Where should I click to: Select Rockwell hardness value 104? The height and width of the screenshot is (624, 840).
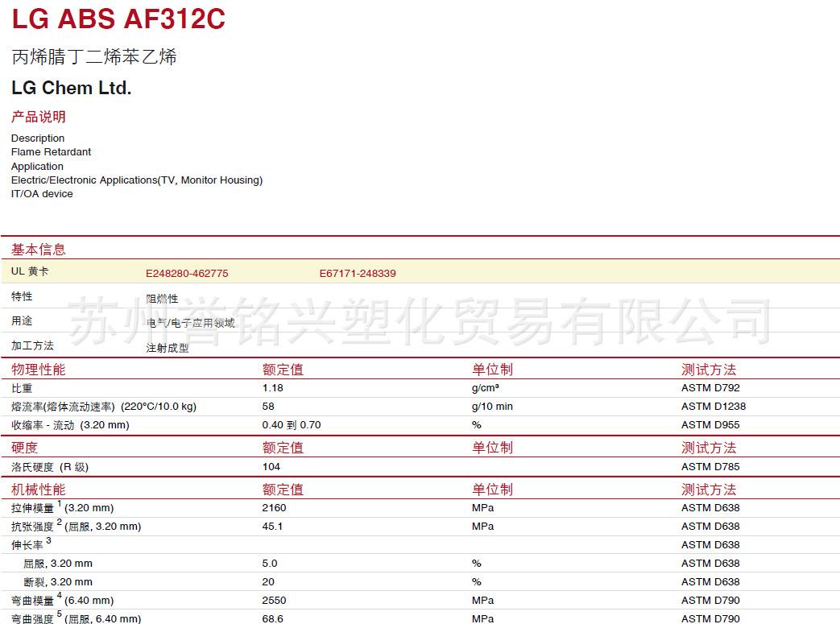pyautogui.click(x=271, y=467)
